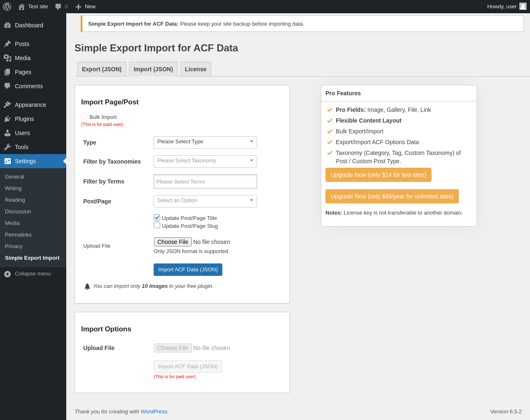This screenshot has height=420, width=530.
Task: Click the Collapse menu arrow icon
Action: tap(7, 274)
